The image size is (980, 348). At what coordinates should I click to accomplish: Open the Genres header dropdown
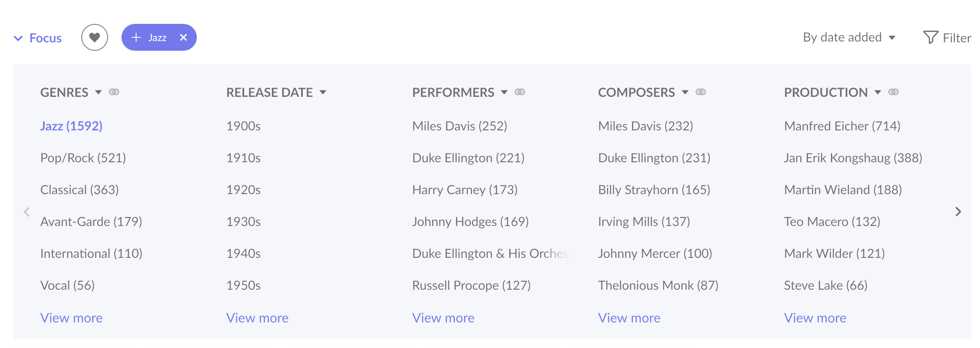point(98,92)
